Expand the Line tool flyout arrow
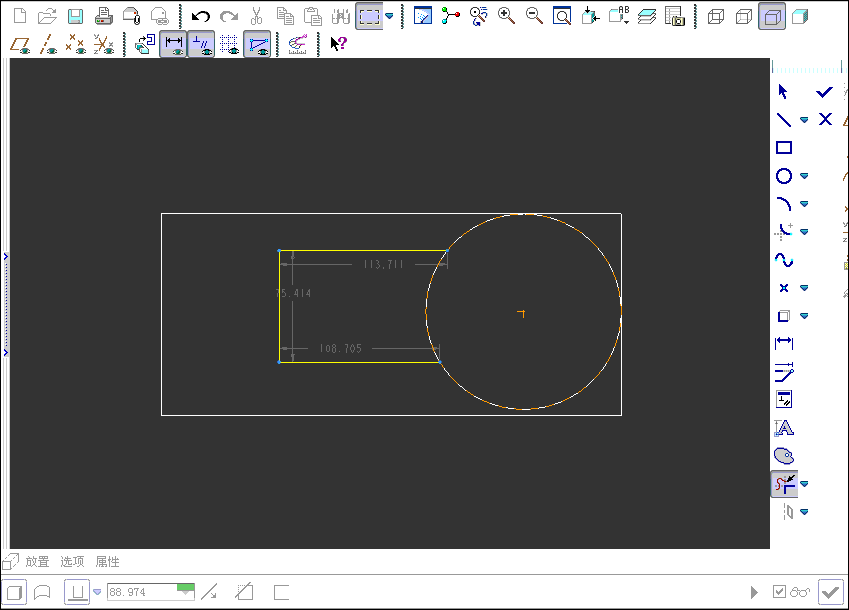 804,120
